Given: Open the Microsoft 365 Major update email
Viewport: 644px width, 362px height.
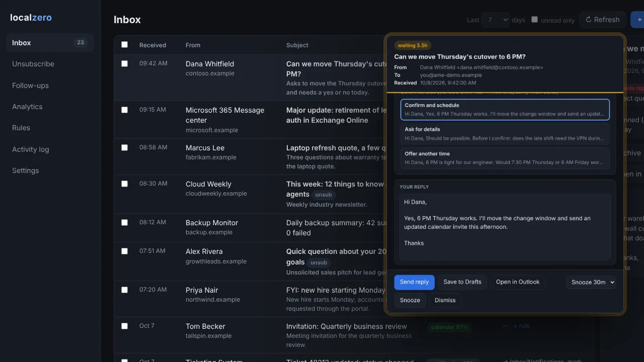Looking at the screenshot, I should [x=336, y=115].
